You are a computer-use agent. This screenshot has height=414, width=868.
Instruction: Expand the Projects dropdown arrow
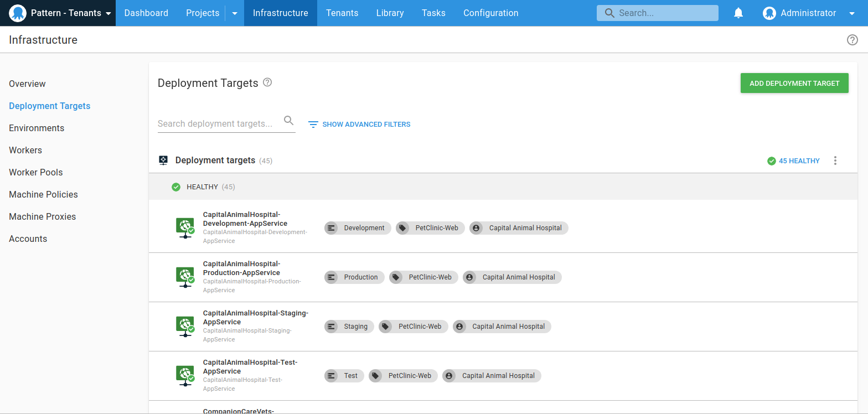pyautogui.click(x=235, y=13)
